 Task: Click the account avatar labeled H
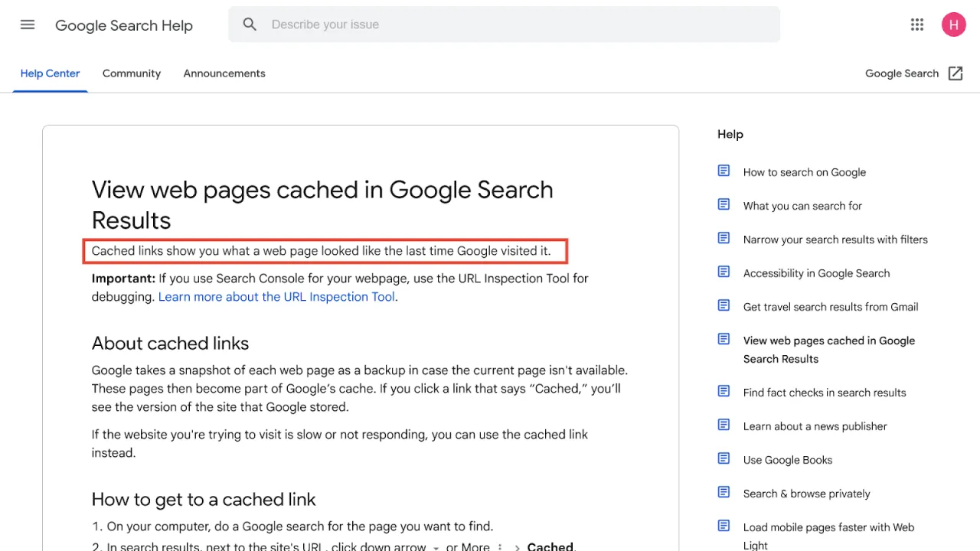pyautogui.click(x=954, y=24)
